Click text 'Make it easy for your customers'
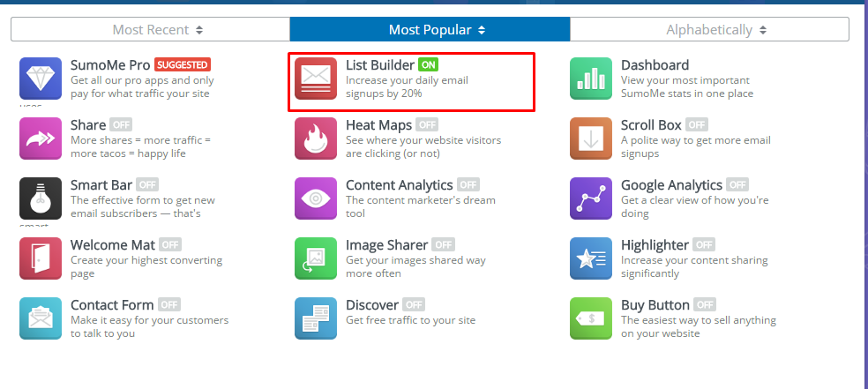Image resolution: width=868 pixels, height=389 pixels. coord(149,320)
